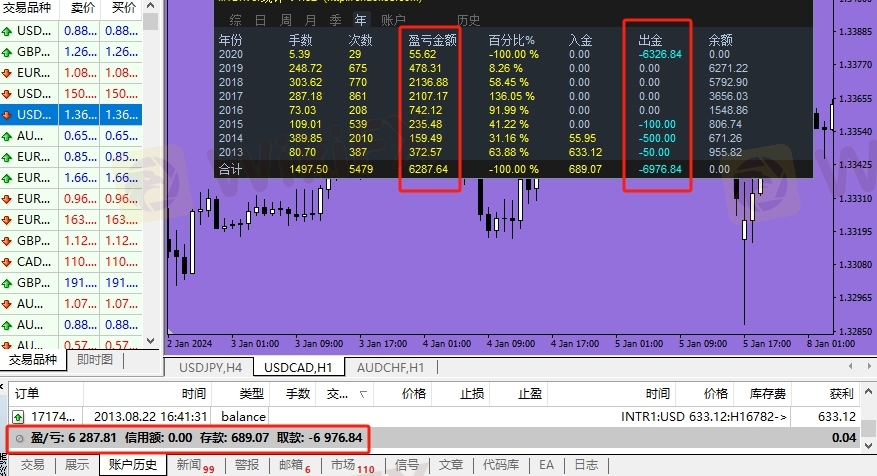This screenshot has width=877, height=476.
Task: Switch statistics panel to 季 quarterly view
Action: tap(335, 20)
